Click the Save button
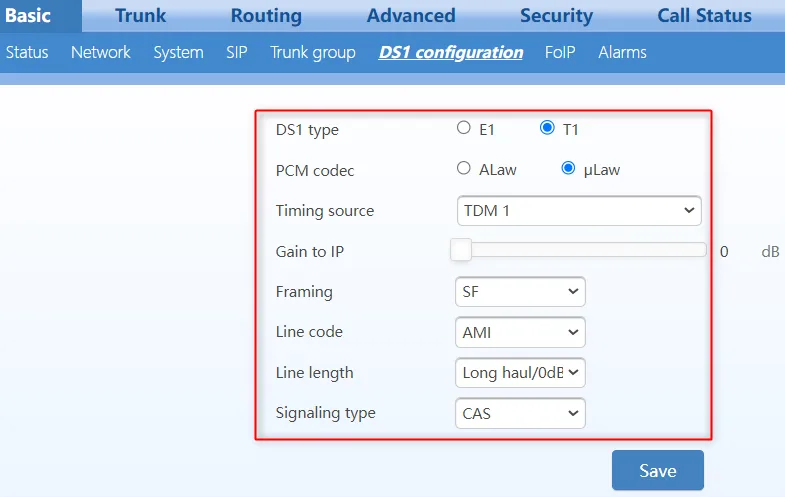This screenshot has height=497, width=785. pyautogui.click(x=657, y=470)
